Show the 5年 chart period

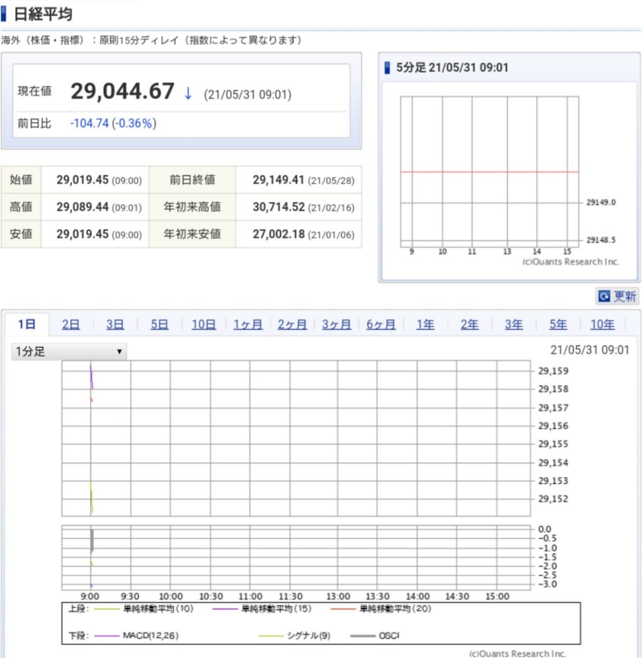(x=558, y=325)
